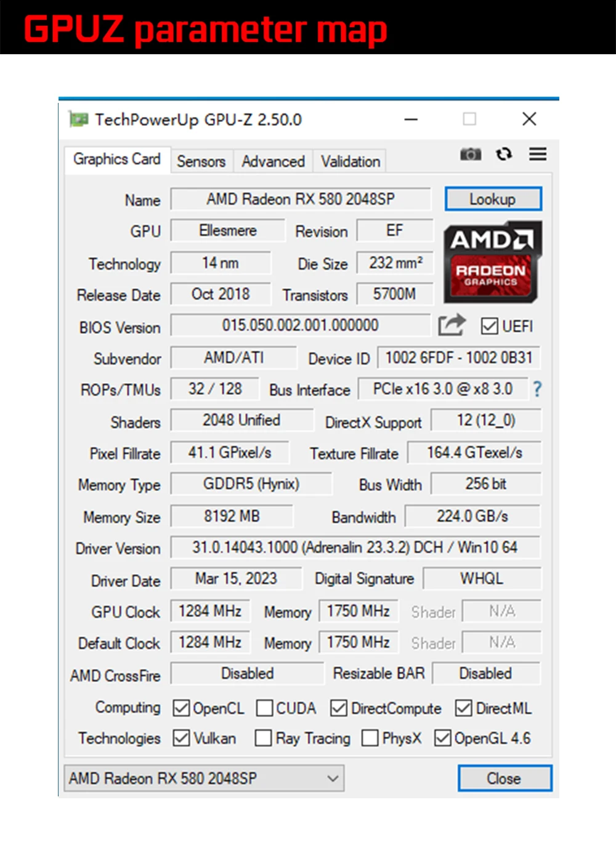Click the Release Date value 'Oct 2018'
Viewport: 616px width, 842px height.
221,294
